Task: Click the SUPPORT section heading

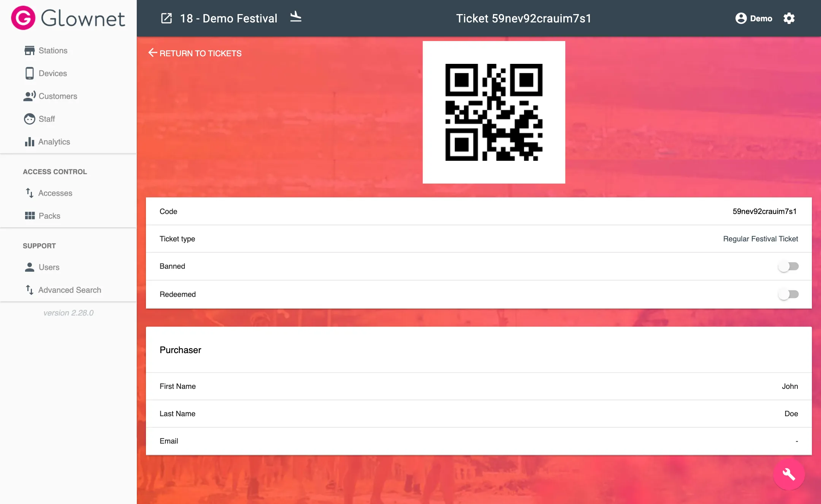Action: click(39, 246)
